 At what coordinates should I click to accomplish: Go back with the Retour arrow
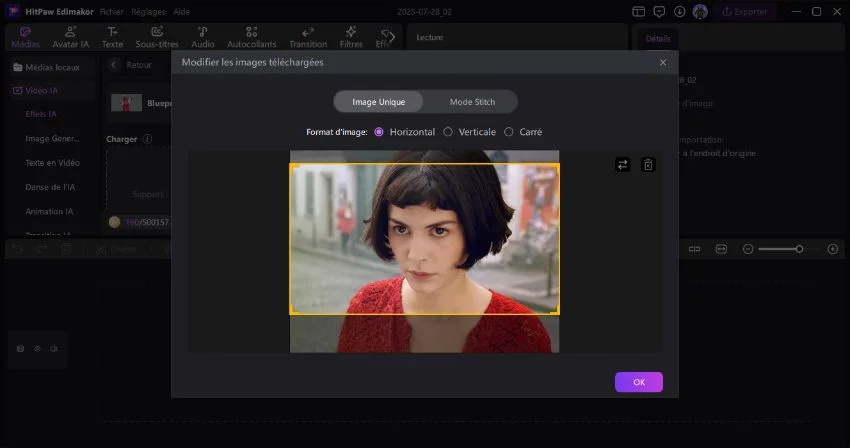click(113, 65)
